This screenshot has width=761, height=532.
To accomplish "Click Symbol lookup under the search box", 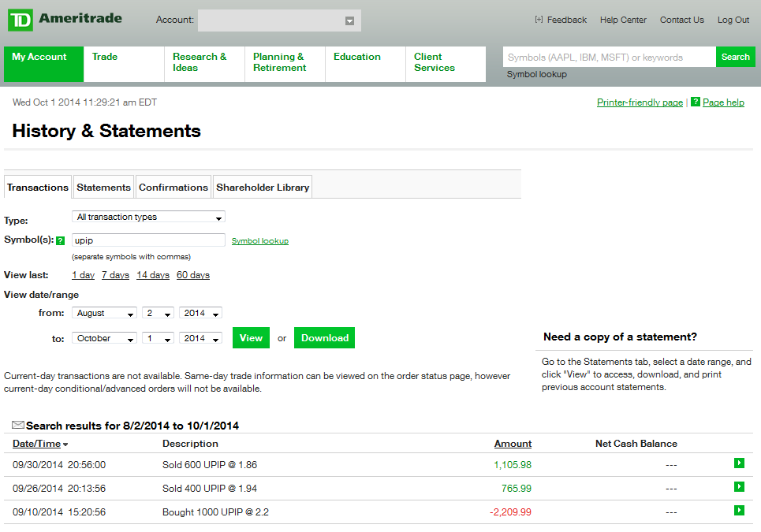I will coord(537,74).
